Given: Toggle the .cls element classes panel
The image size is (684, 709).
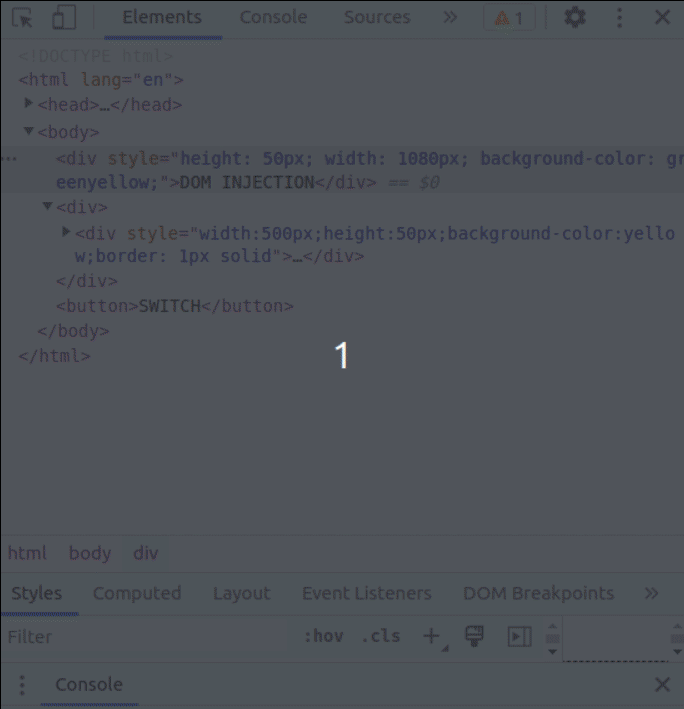Looking at the screenshot, I should 380,636.
